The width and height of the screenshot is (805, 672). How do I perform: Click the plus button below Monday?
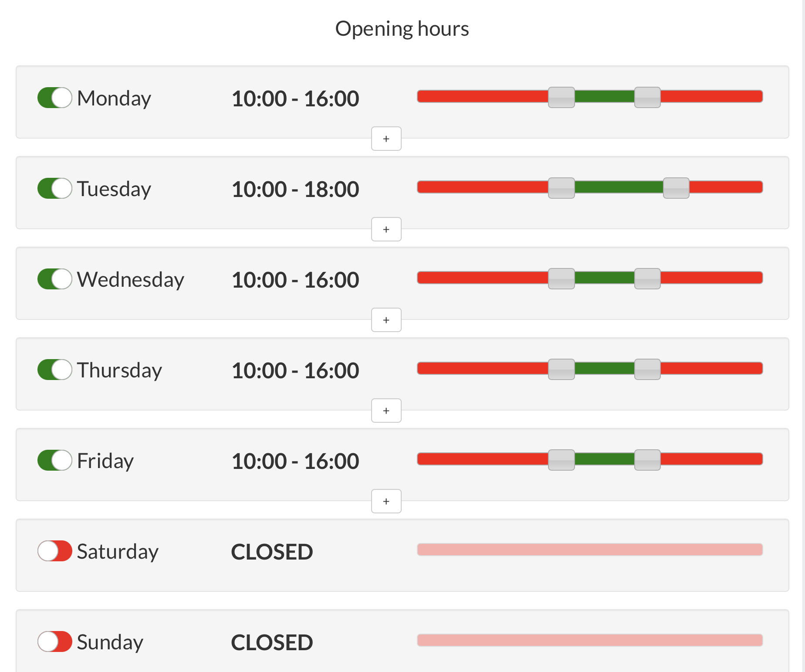[386, 139]
